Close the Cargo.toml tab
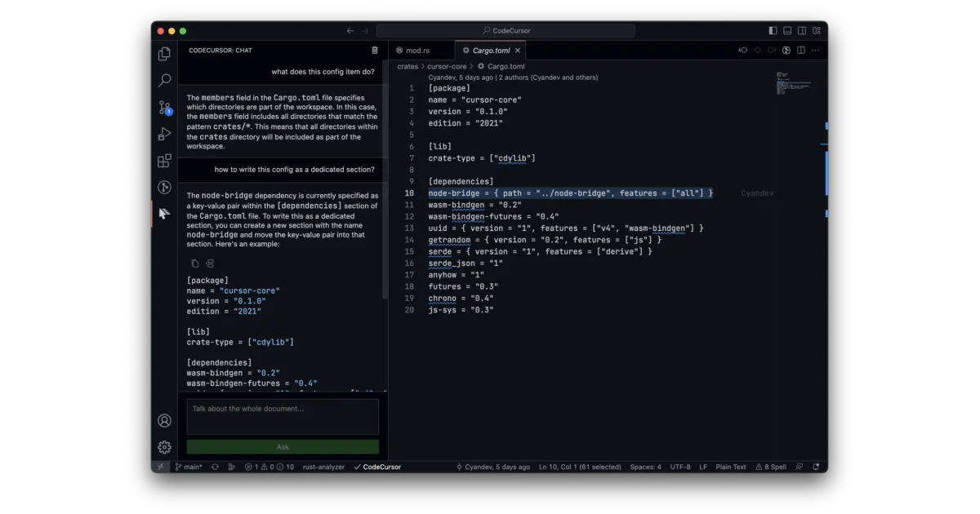 (x=518, y=51)
